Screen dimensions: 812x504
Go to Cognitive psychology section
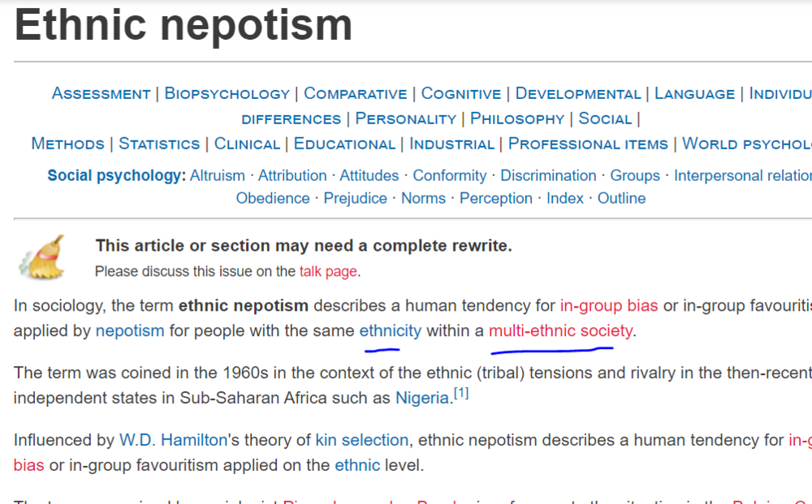point(460,94)
